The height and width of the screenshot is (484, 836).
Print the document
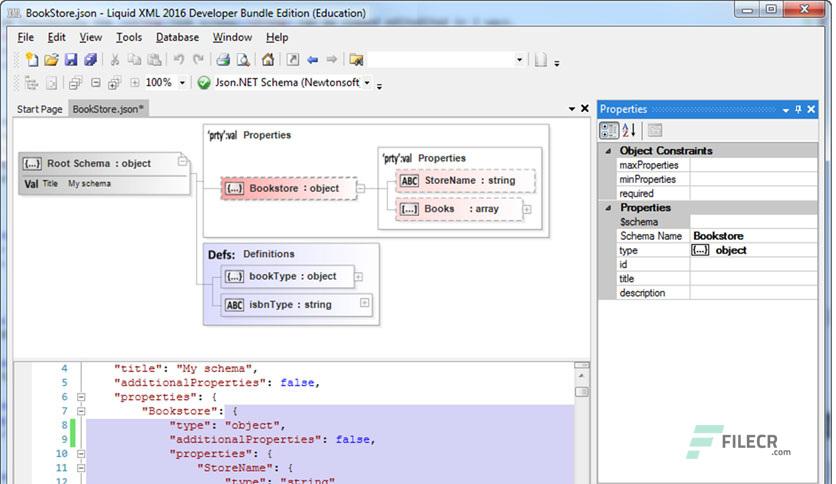223,60
